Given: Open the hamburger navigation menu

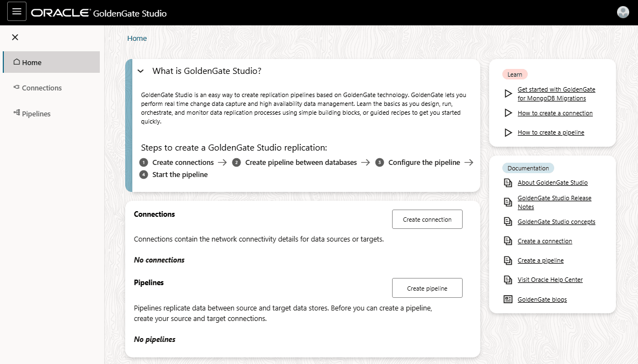Looking at the screenshot, I should [x=17, y=12].
